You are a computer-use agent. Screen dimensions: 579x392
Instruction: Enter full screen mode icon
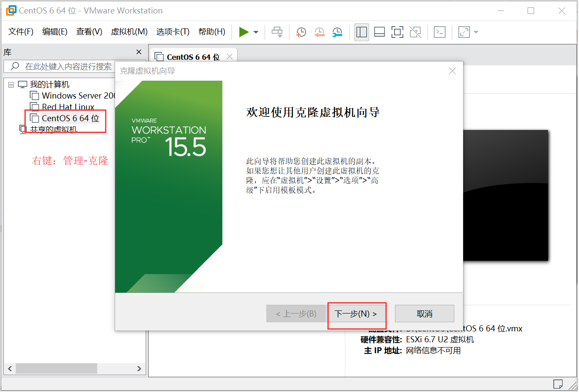point(397,32)
